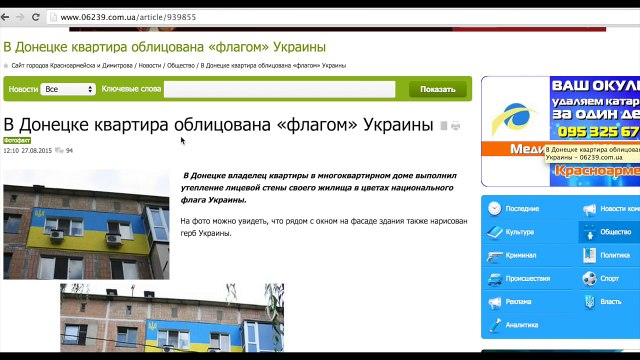This screenshot has width=640, height=360.
Task: Click the Новости компаний megaphone icon
Action: (589, 209)
